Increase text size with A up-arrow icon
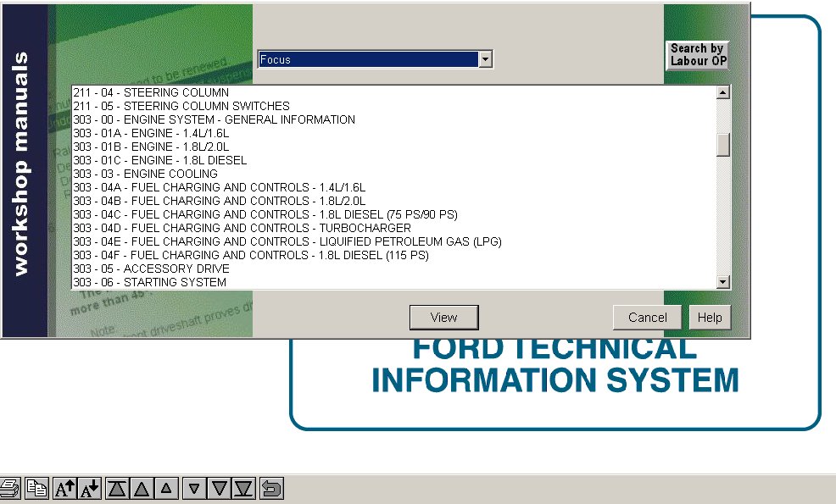 tap(64, 488)
